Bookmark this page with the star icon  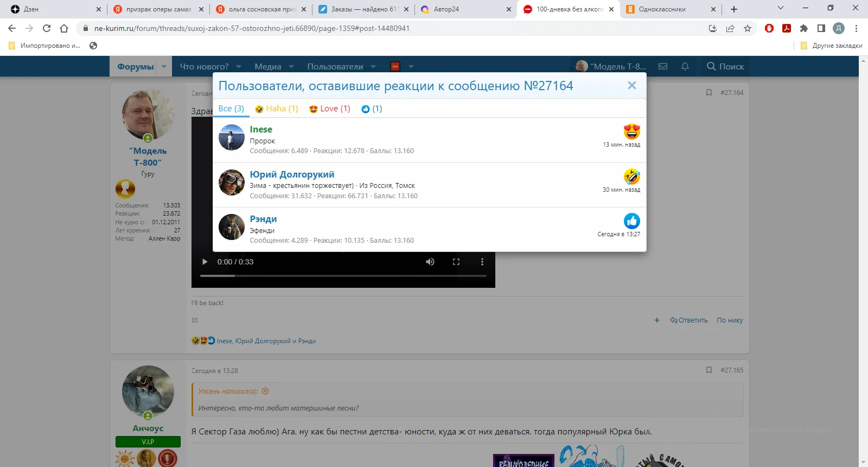(x=748, y=28)
